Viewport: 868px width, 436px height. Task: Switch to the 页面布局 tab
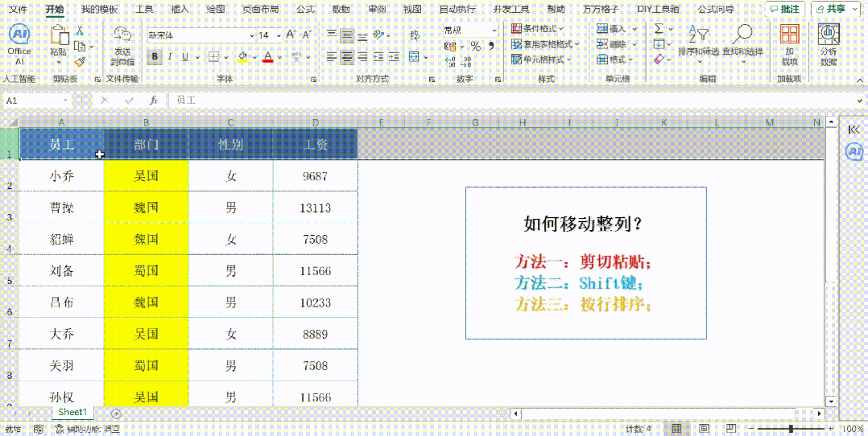coord(260,10)
